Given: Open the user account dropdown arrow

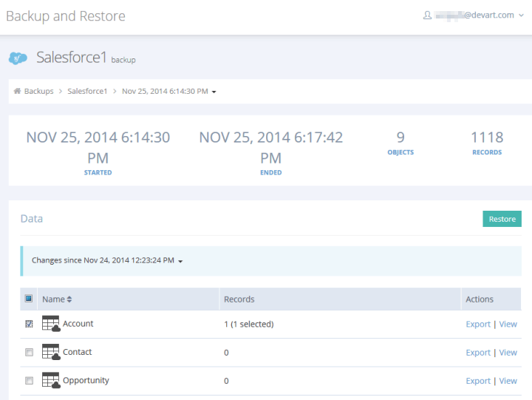Looking at the screenshot, I should [x=521, y=16].
